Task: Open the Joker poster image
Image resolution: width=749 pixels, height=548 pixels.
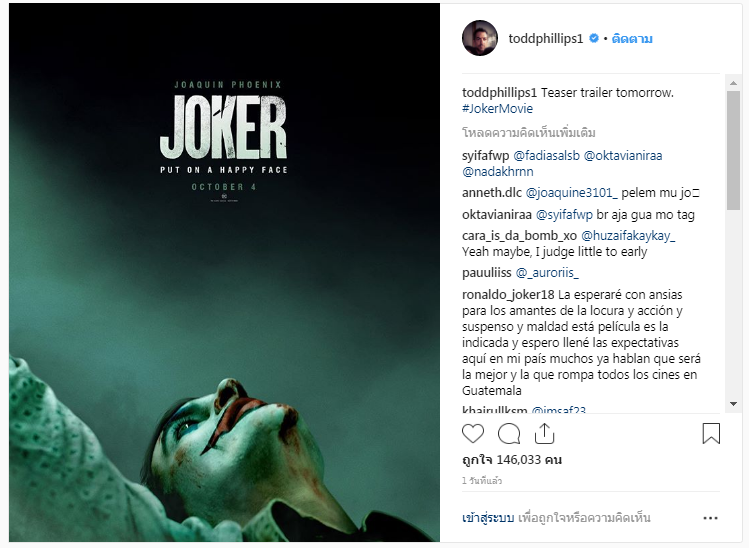Action: click(224, 272)
